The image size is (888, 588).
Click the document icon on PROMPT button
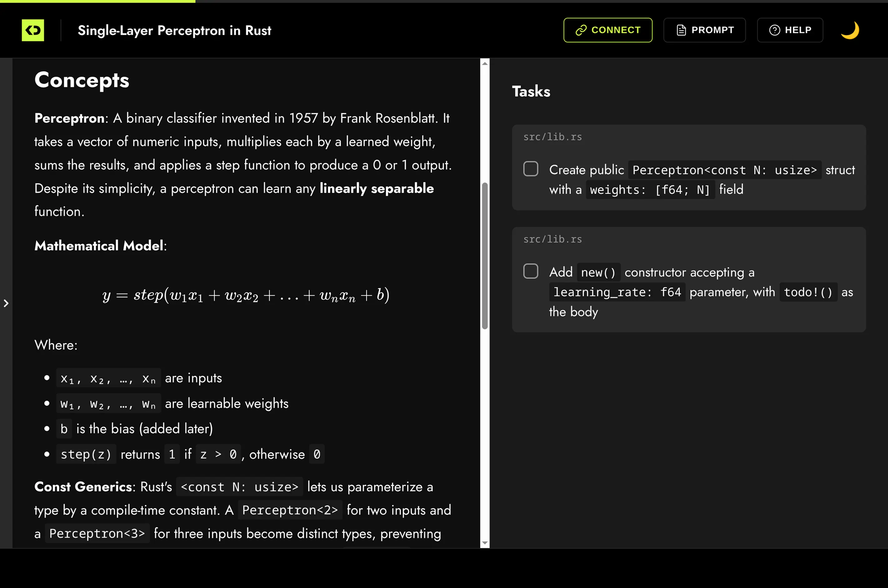click(681, 30)
